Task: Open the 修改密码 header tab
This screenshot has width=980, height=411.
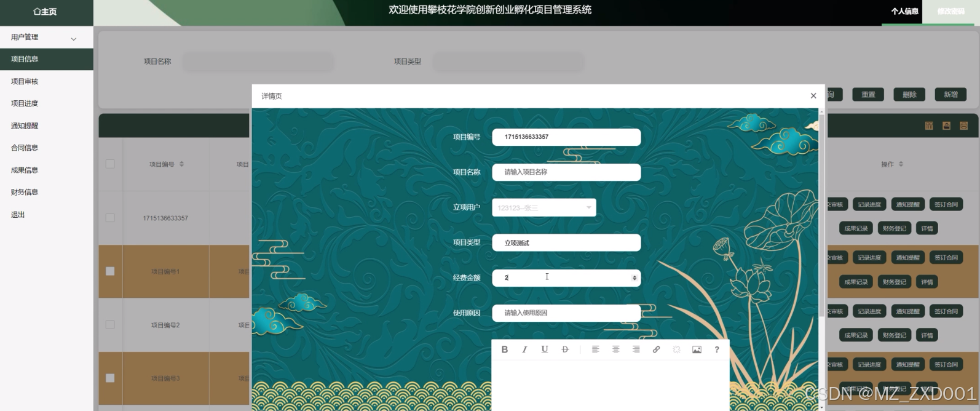Action: click(x=950, y=11)
